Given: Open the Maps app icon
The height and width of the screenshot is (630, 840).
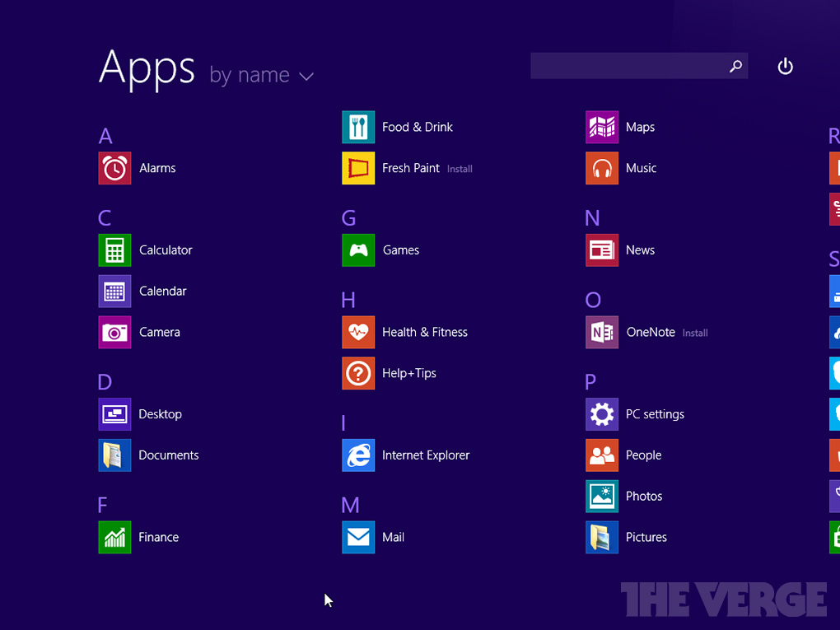Looking at the screenshot, I should click(x=602, y=127).
